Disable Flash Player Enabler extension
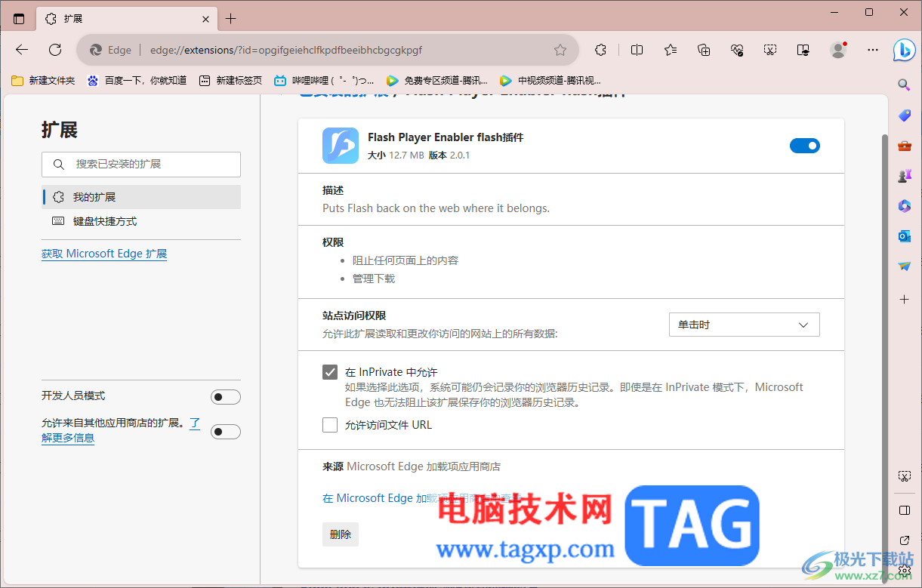The height and width of the screenshot is (588, 922). click(805, 146)
